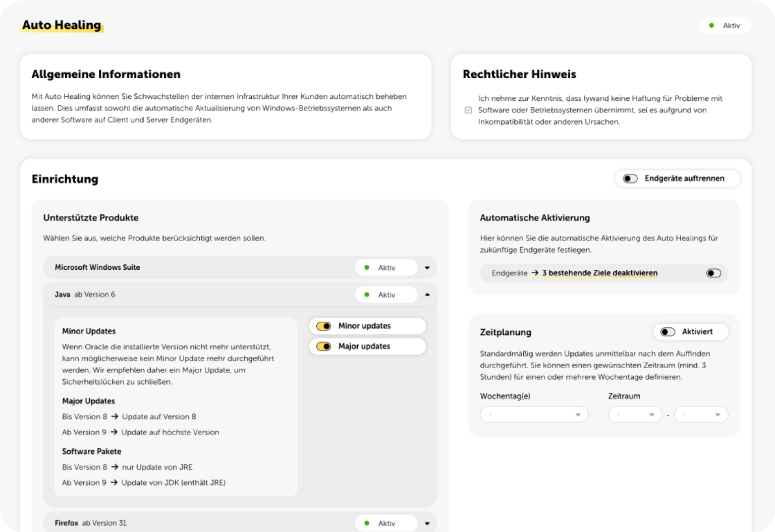Turn off Major updates switch
This screenshot has height=532, width=775.
tap(323, 346)
